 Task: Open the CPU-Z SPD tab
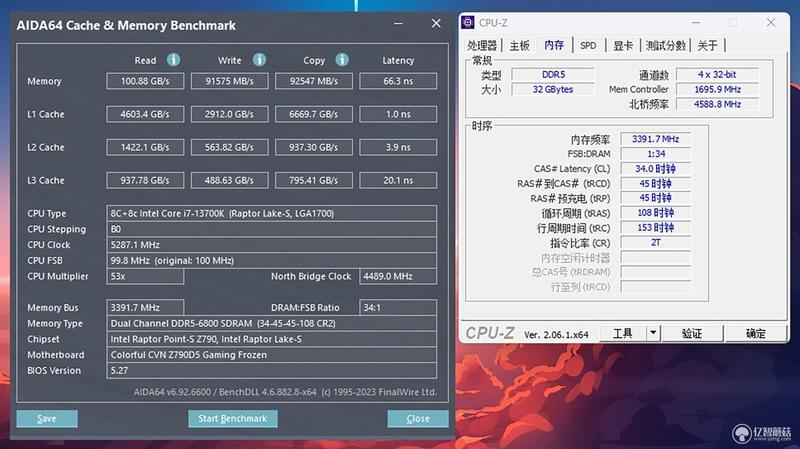tap(588, 45)
